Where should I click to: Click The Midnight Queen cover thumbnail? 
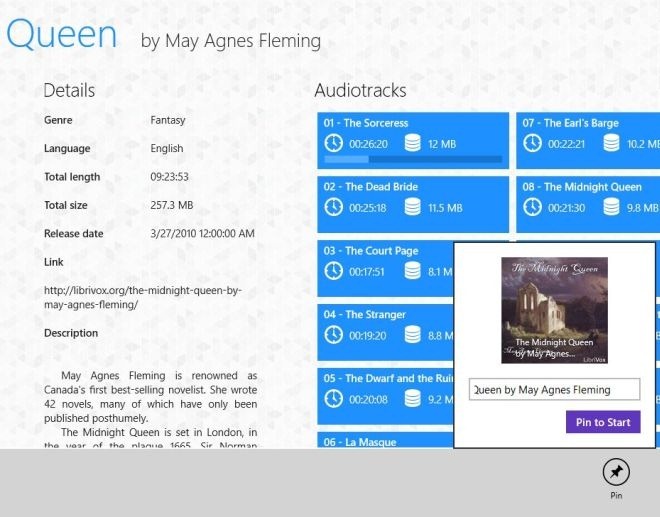554,310
